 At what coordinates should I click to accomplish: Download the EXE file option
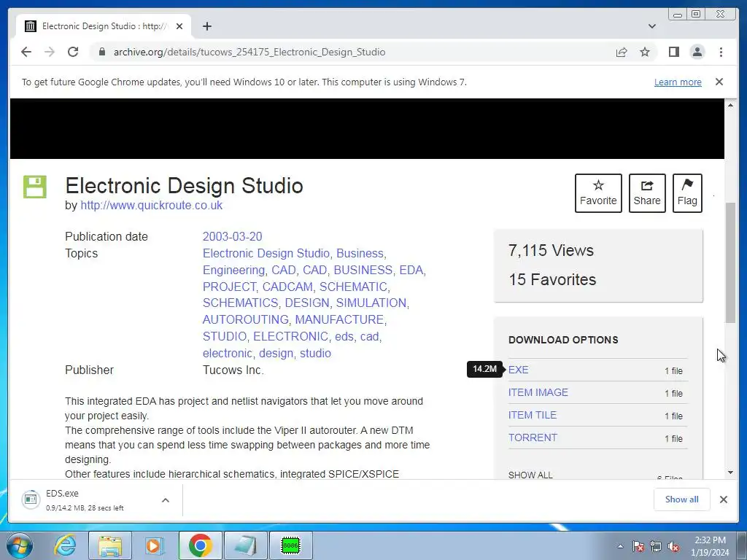519,370
